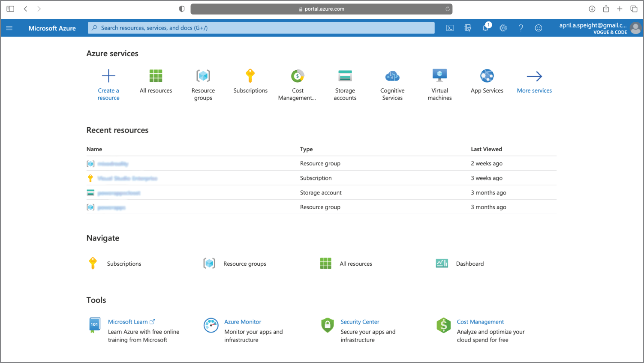
Task: Show the Safari tab overview
Action: 634,9
